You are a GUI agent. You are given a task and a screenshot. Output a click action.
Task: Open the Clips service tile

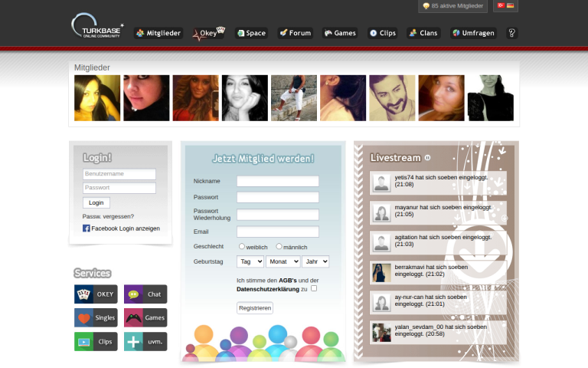[96, 341]
